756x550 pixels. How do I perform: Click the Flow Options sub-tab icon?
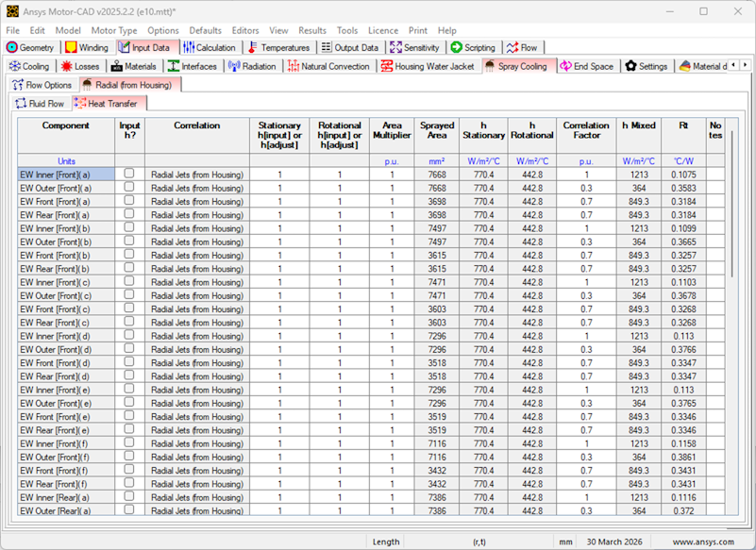(x=18, y=85)
